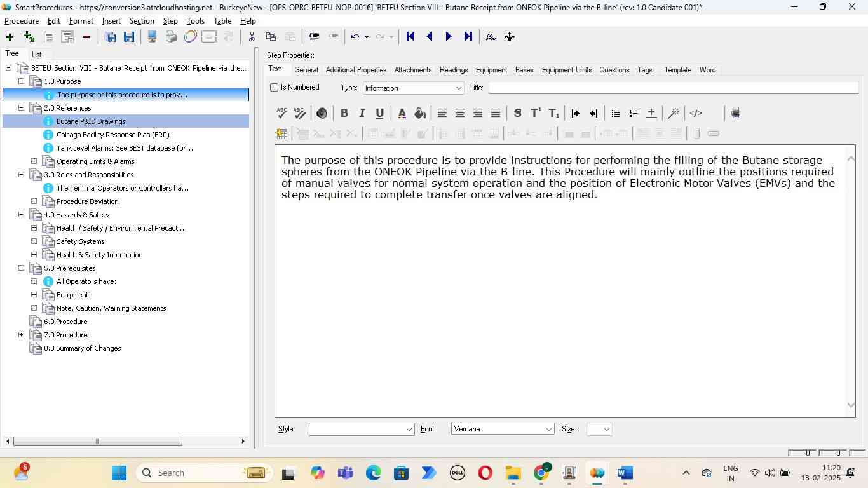The image size is (868, 488).
Task: Click the editor scroll down arrow
Action: click(851, 405)
